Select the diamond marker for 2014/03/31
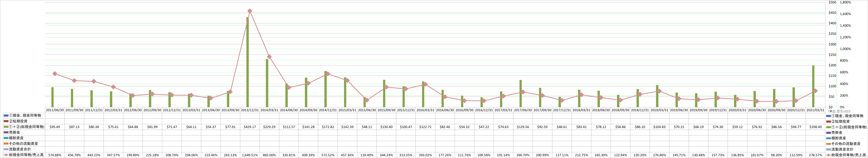This screenshot has height=158, width=868. [x=269, y=57]
